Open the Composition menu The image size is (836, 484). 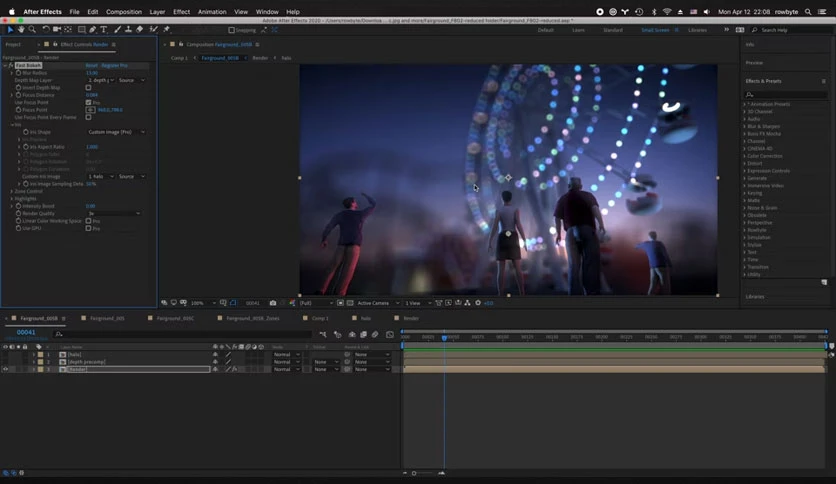tap(124, 12)
